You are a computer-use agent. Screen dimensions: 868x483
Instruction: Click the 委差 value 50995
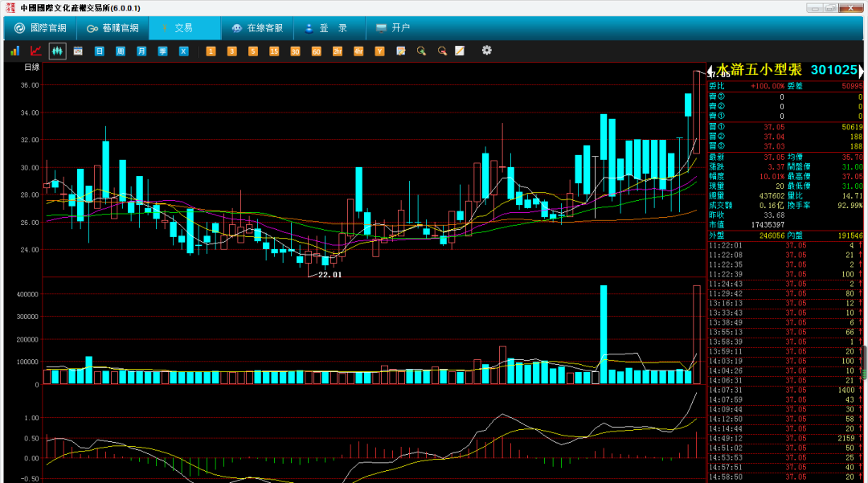(x=852, y=86)
